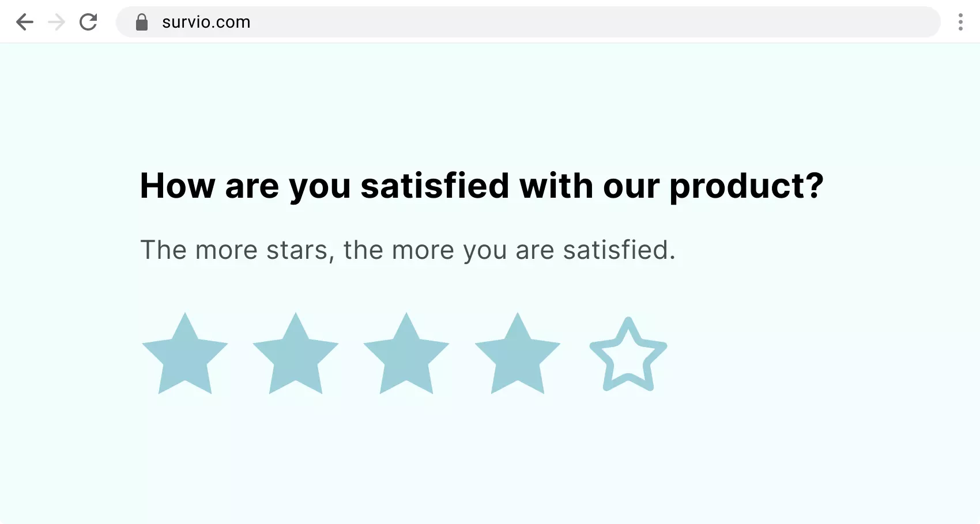Image resolution: width=980 pixels, height=524 pixels.
Task: Navigate forward using the forward arrow
Action: click(x=56, y=22)
